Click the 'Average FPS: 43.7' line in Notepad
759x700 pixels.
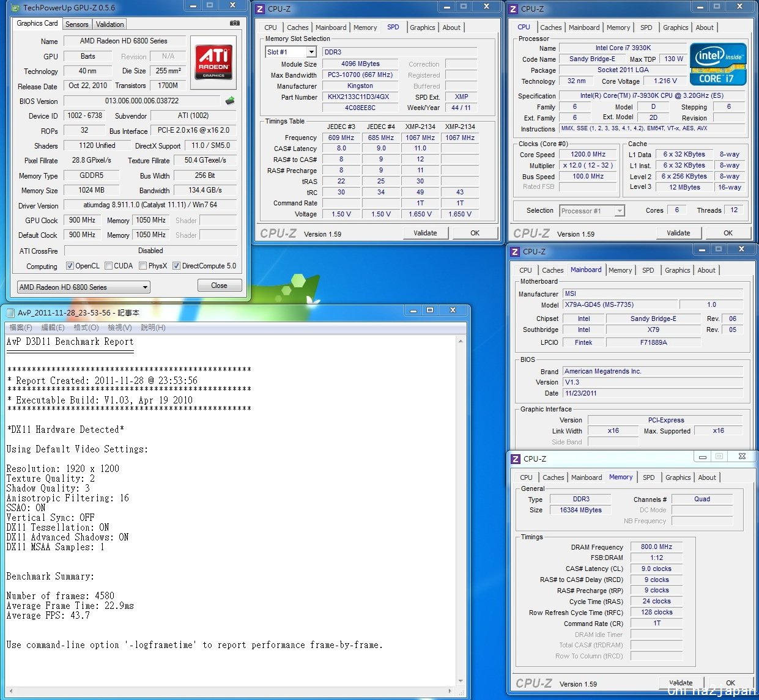click(48, 616)
